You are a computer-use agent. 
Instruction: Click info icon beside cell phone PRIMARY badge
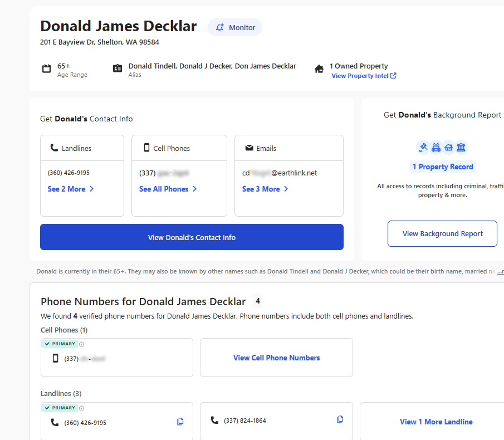[x=82, y=344]
